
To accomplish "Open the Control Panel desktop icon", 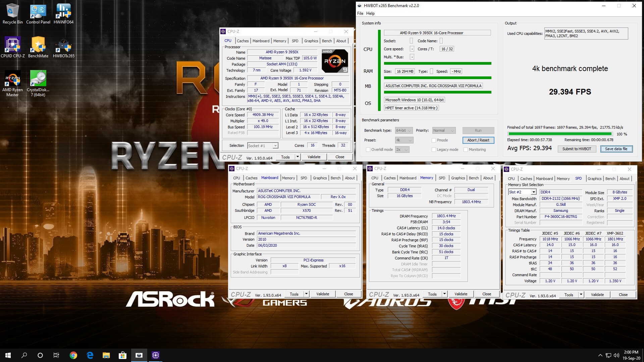I will pos(38,14).
